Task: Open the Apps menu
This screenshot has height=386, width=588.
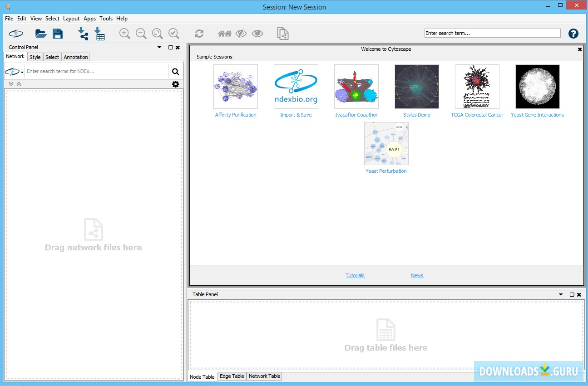Action: click(89, 19)
